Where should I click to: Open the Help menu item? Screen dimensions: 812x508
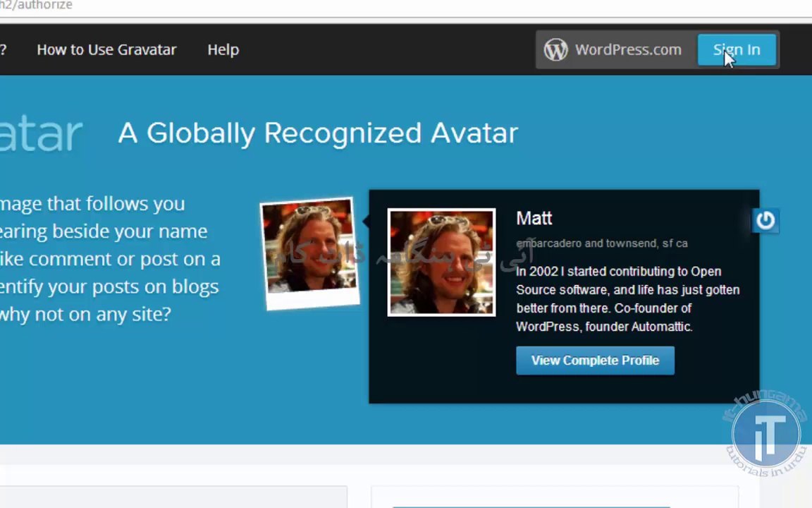point(223,50)
